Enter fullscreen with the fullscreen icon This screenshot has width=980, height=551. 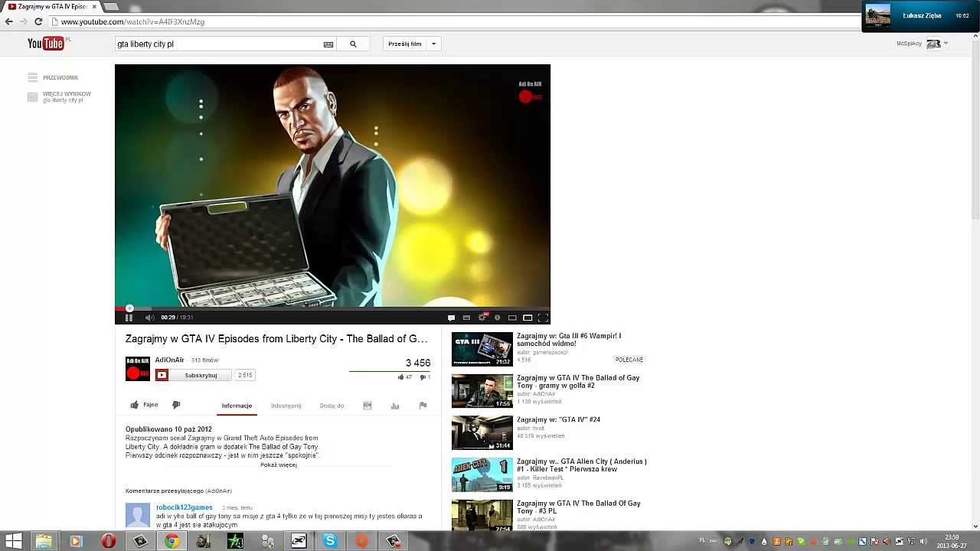coord(543,318)
